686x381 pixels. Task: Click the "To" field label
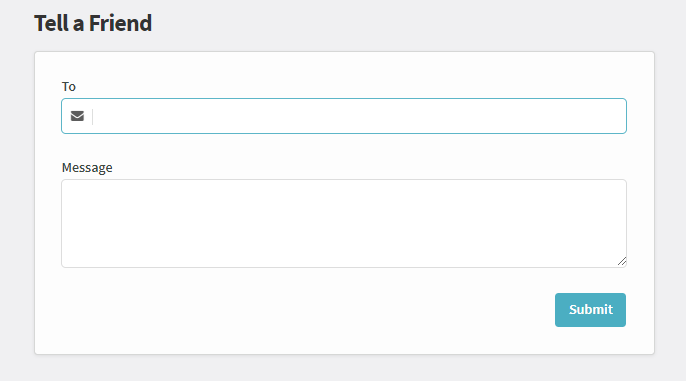tap(69, 87)
